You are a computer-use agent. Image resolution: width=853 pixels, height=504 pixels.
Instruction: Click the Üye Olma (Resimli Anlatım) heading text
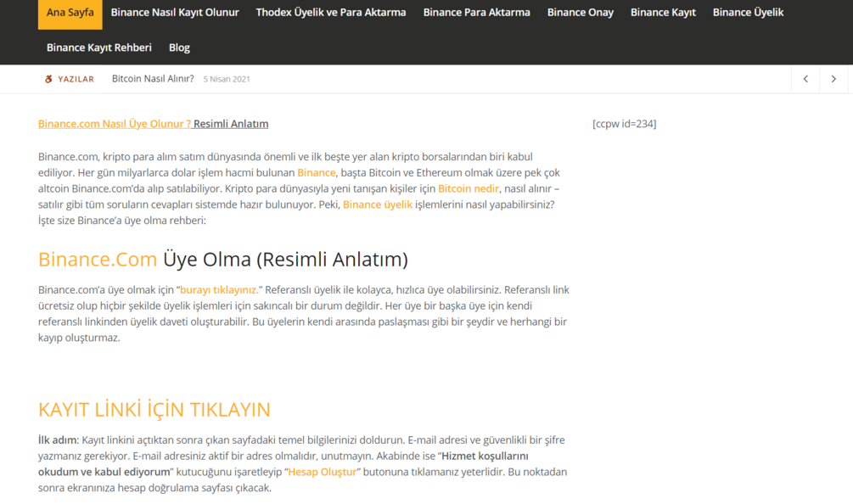pyautogui.click(x=285, y=260)
